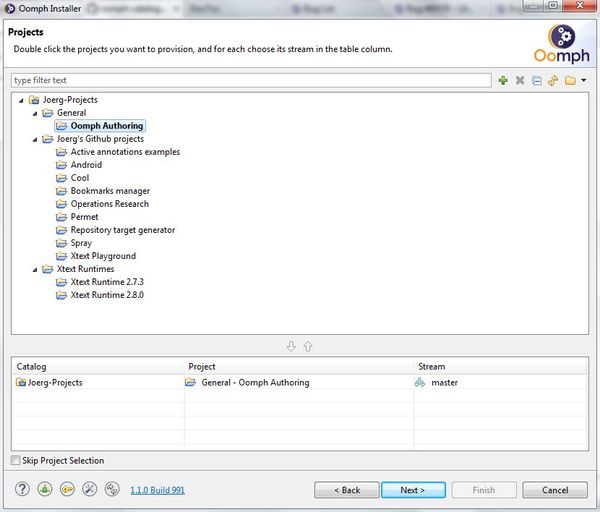The width and height of the screenshot is (600, 512).
Task: Collapse the General folder node
Action: (35, 113)
